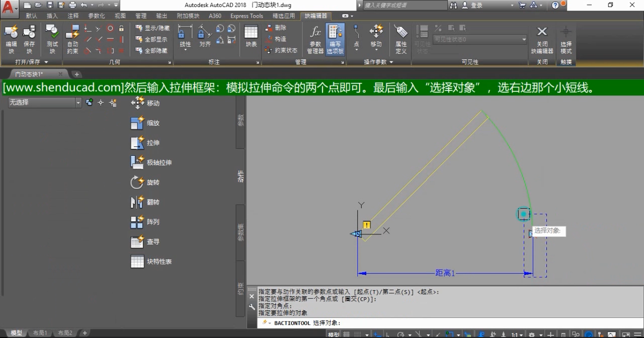644x338 pixels.
Task: Click Delete (删除) constraints button
Action: click(x=276, y=28)
